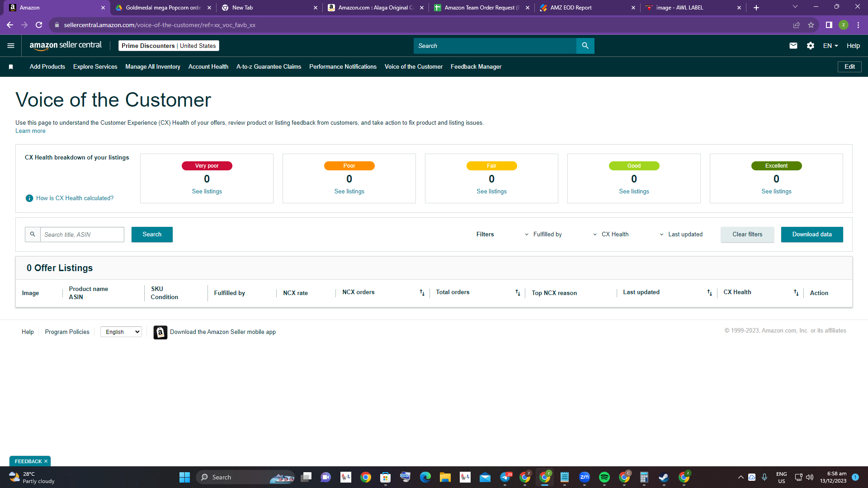This screenshot has height=488, width=868.
Task: Click the CX Health info icon
Action: pos(29,198)
